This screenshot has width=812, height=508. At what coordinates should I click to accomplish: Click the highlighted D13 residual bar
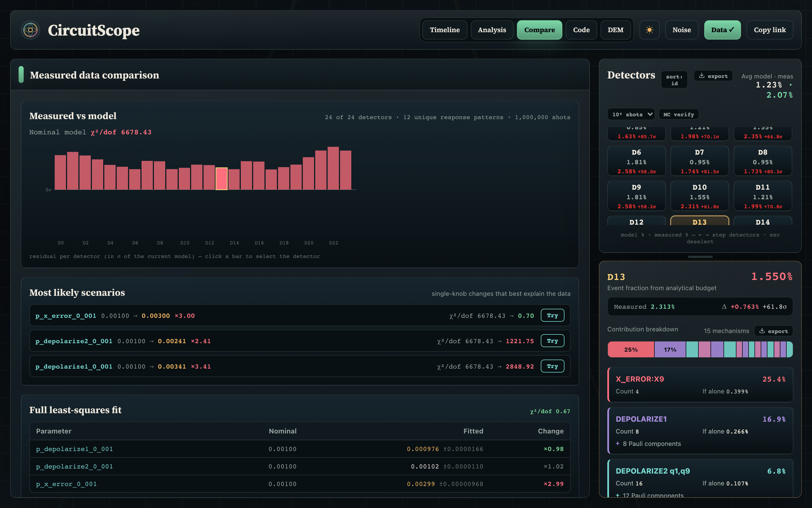click(x=221, y=179)
